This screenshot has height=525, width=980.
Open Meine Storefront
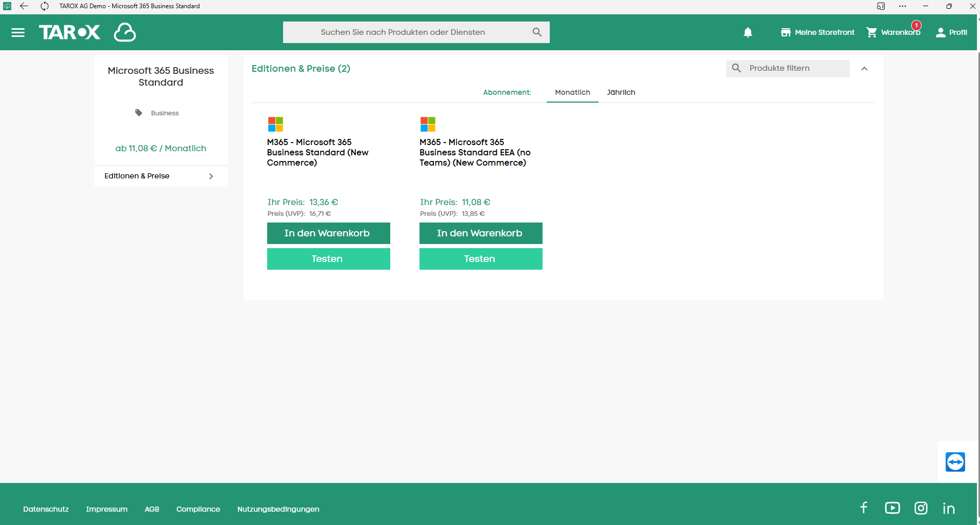tap(817, 32)
